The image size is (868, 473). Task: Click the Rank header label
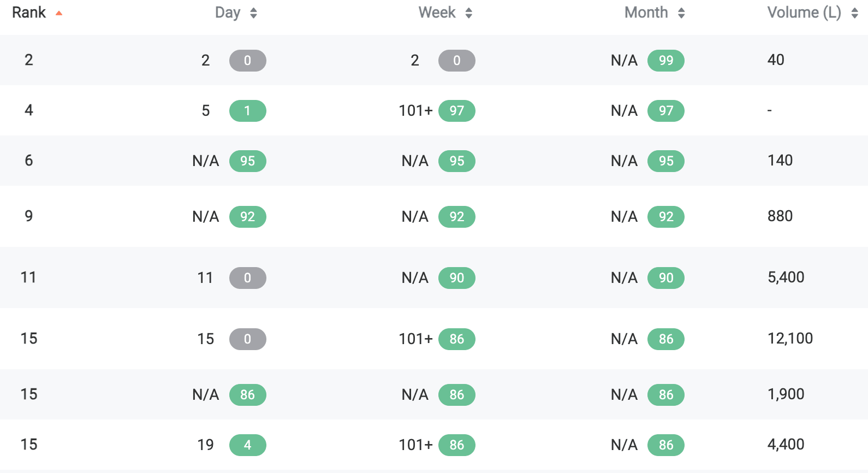(29, 13)
